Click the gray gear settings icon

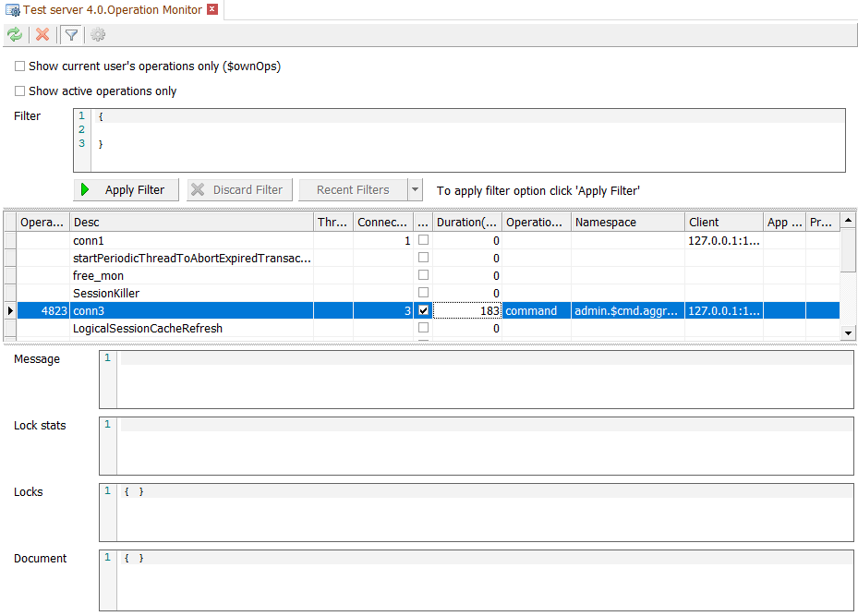pos(97,35)
